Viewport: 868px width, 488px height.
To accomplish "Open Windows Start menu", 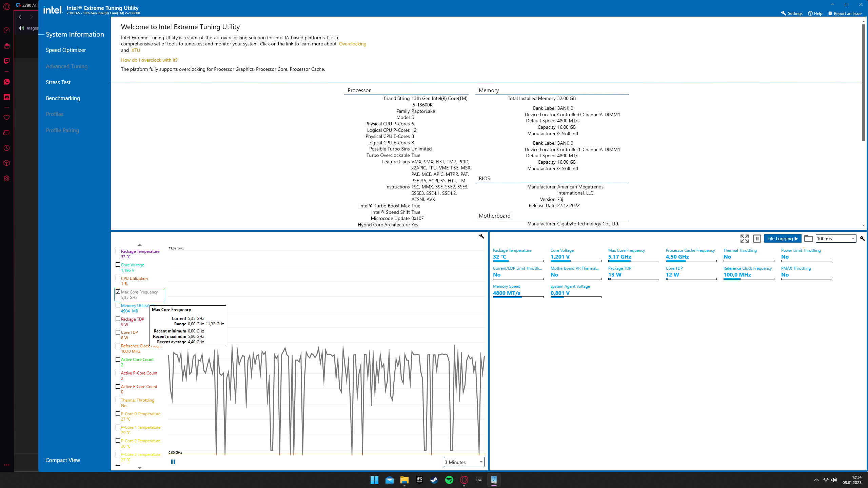I will click(374, 480).
